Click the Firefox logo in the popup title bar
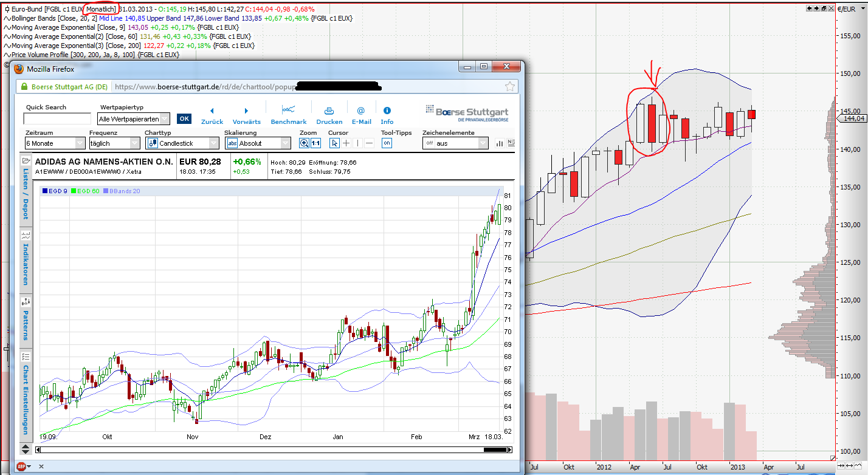This screenshot has height=475, width=868. coord(18,69)
